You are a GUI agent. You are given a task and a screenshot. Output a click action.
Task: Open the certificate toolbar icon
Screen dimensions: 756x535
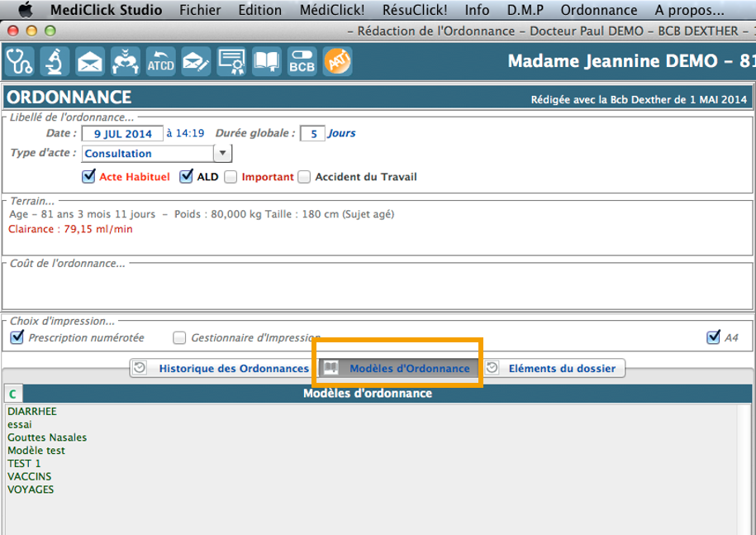tap(231, 61)
